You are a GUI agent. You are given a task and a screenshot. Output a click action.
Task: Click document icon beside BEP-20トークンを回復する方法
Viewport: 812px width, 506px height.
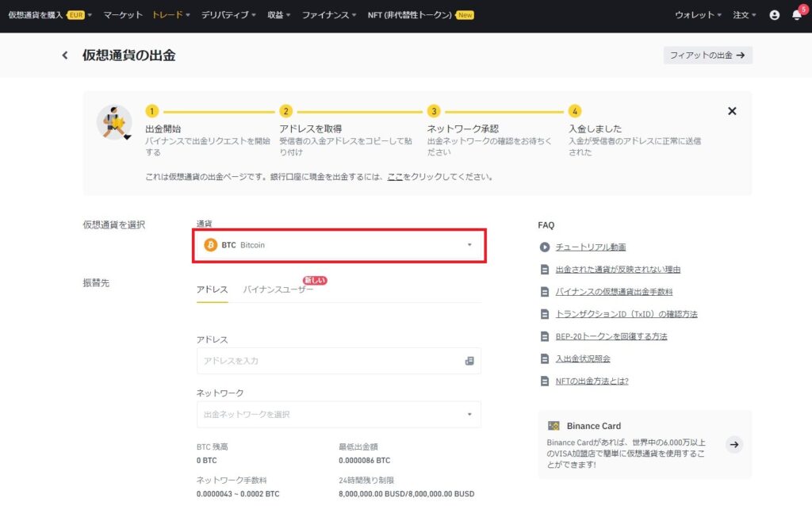coord(544,336)
